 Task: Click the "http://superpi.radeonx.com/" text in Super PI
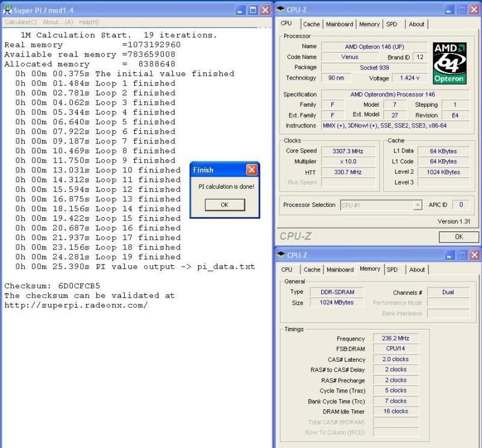76,305
